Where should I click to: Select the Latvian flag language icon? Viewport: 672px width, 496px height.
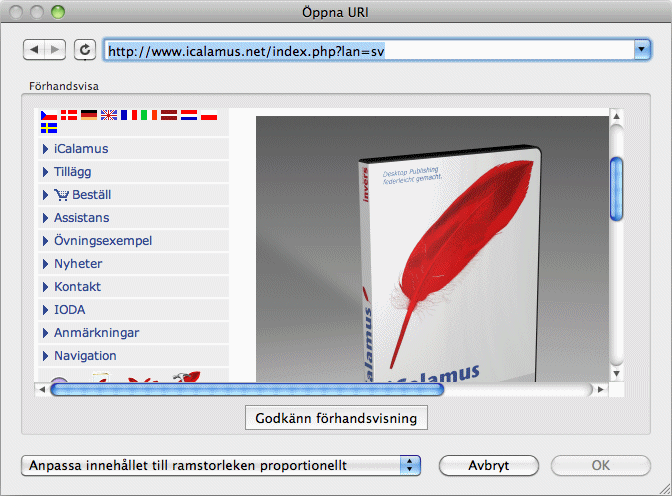click(169, 115)
